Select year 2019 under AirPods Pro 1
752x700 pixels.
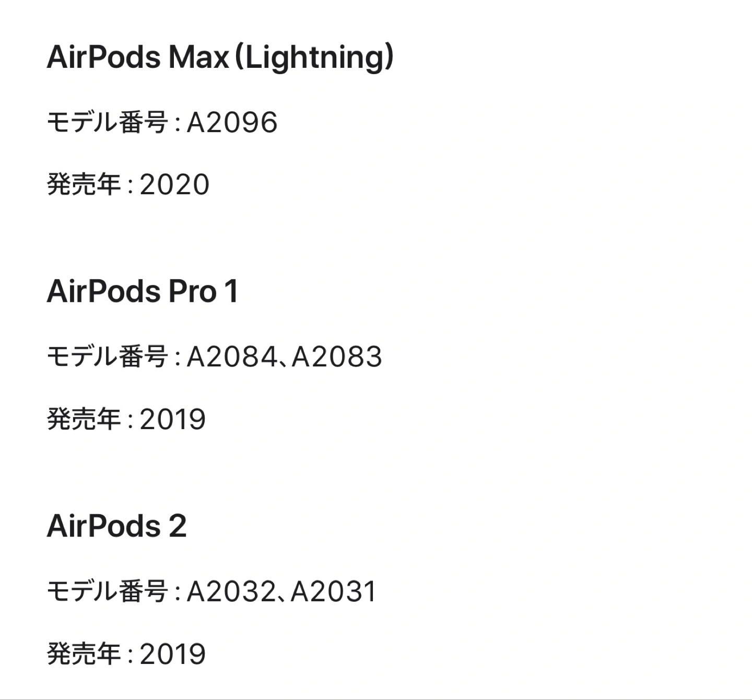tap(173, 419)
